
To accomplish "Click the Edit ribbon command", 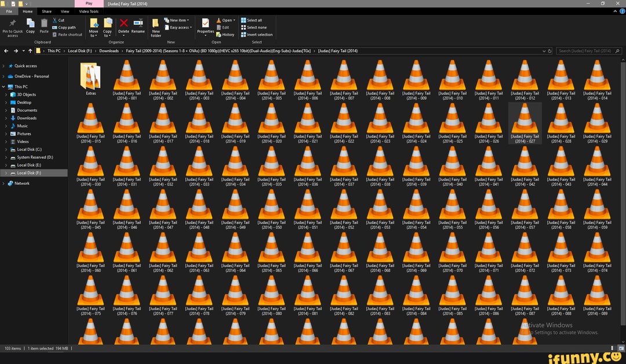I will point(223,28).
